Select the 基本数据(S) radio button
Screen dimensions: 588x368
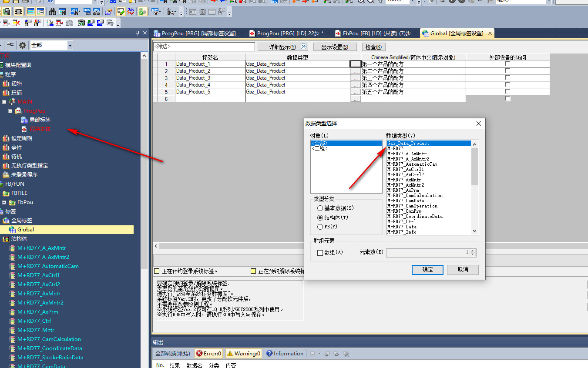click(320, 208)
